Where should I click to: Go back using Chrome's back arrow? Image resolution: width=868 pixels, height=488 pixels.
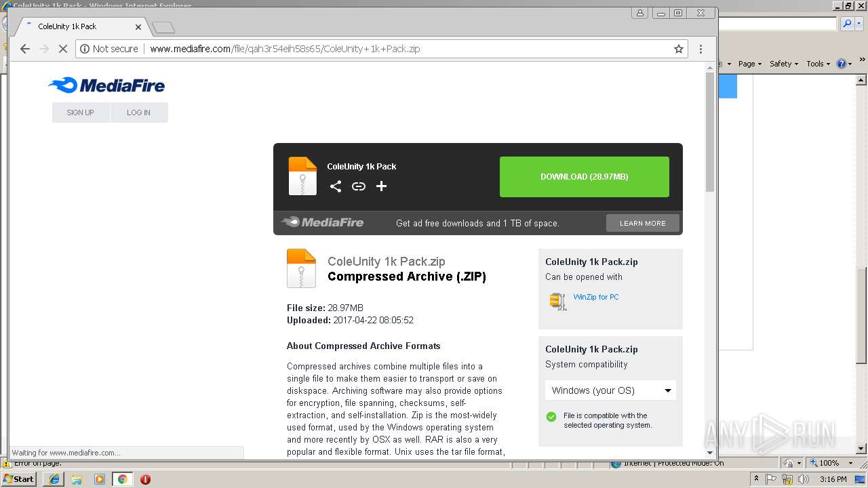pyautogui.click(x=25, y=49)
